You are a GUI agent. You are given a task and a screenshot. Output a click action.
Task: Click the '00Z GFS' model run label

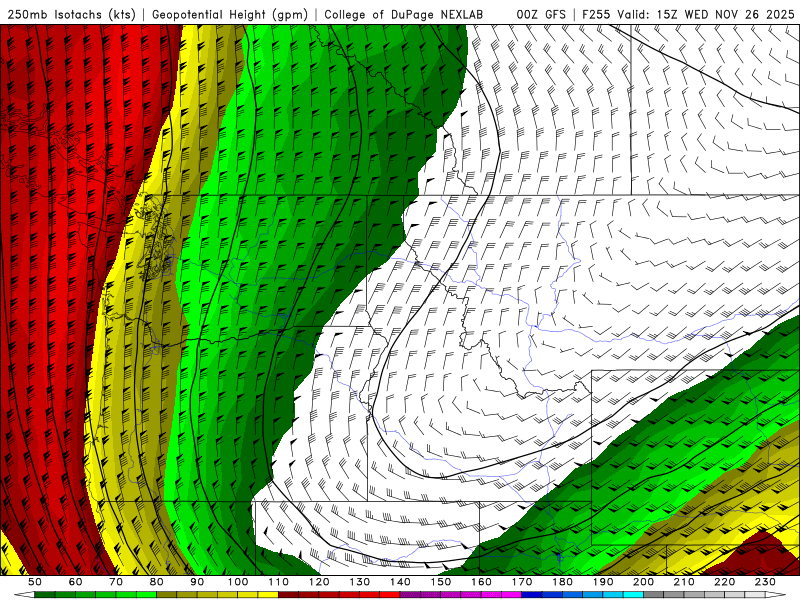(x=541, y=14)
